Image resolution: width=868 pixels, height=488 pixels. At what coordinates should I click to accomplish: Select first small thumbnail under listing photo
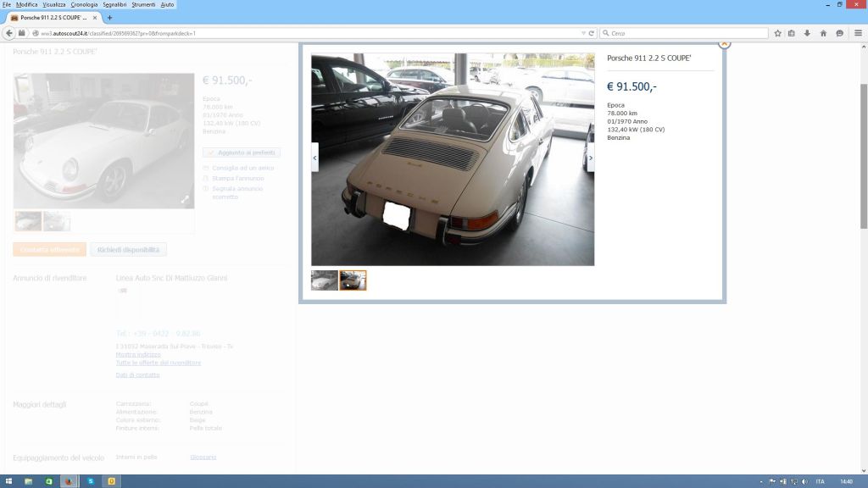[28, 221]
